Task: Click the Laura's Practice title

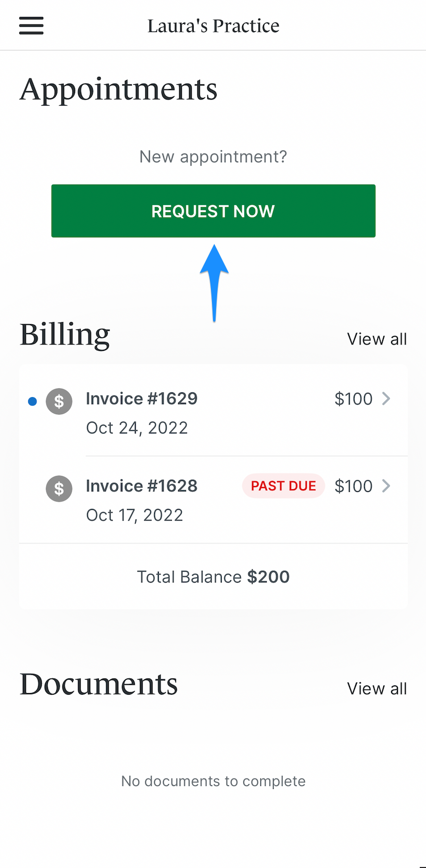Action: [213, 25]
